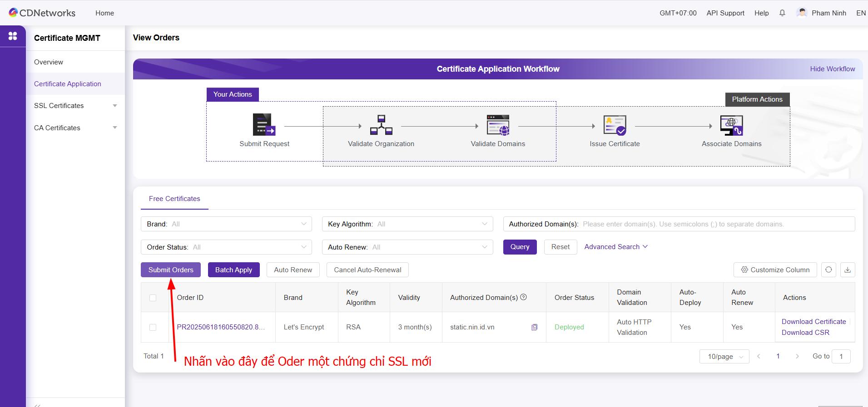Click the Submit Request workflow icon
Image resolution: width=868 pixels, height=407 pixels.
coord(264,125)
